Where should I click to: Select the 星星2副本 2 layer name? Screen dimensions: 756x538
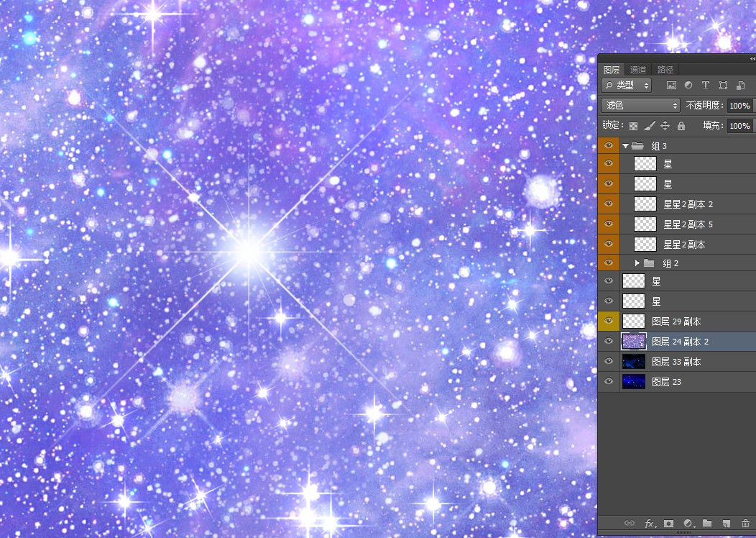pos(688,204)
